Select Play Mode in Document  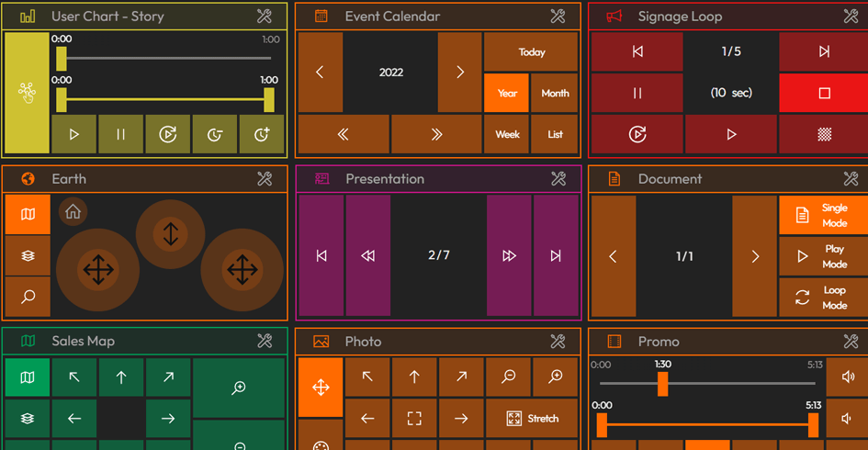click(824, 256)
